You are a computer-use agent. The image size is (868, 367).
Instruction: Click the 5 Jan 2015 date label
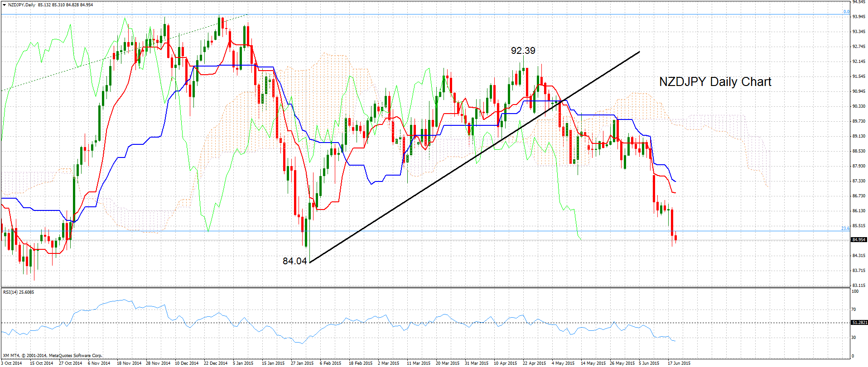(243, 363)
